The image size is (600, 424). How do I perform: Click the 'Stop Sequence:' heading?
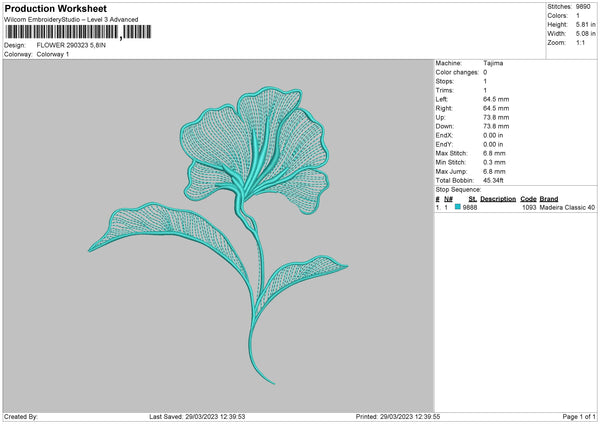tap(458, 190)
